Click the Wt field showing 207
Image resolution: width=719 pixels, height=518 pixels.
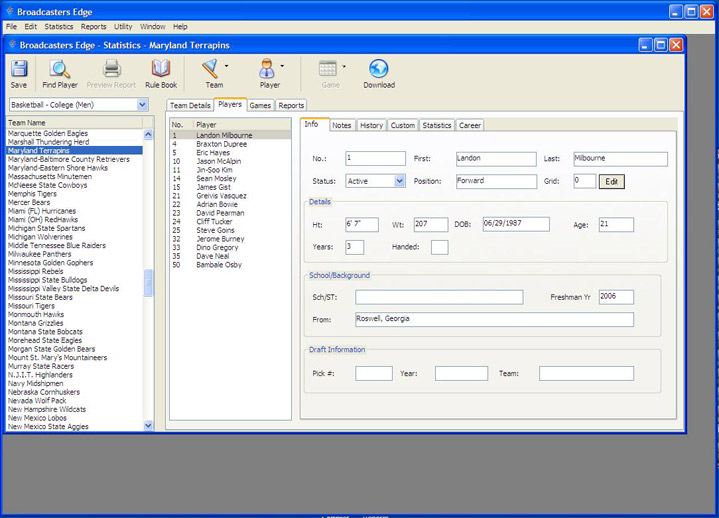coord(431,225)
